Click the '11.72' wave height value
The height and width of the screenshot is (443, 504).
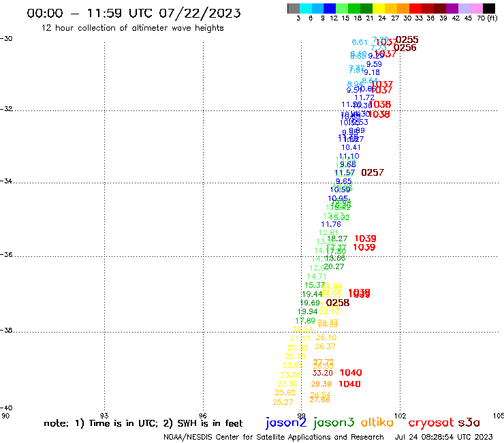tap(364, 97)
